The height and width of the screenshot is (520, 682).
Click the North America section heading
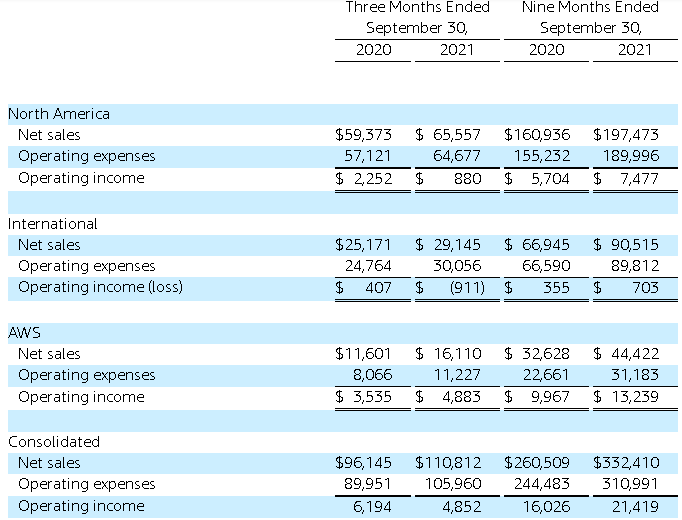[59, 113]
